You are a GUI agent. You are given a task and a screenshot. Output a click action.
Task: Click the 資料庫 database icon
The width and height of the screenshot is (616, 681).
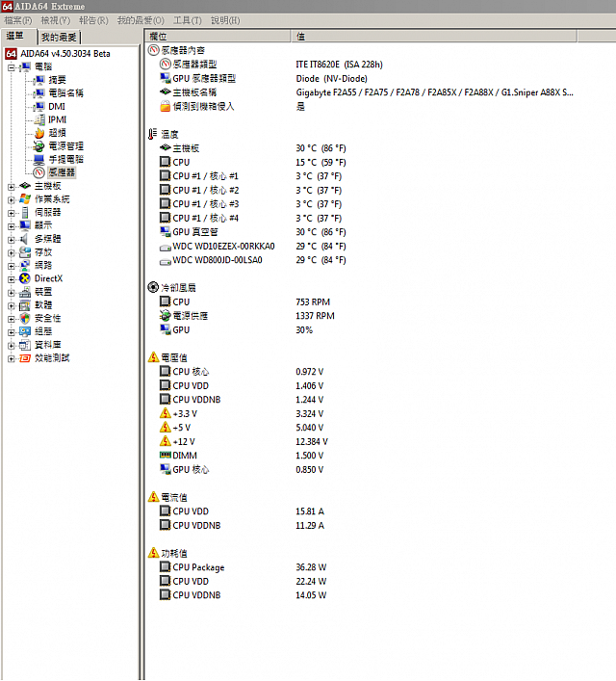tap(25, 345)
